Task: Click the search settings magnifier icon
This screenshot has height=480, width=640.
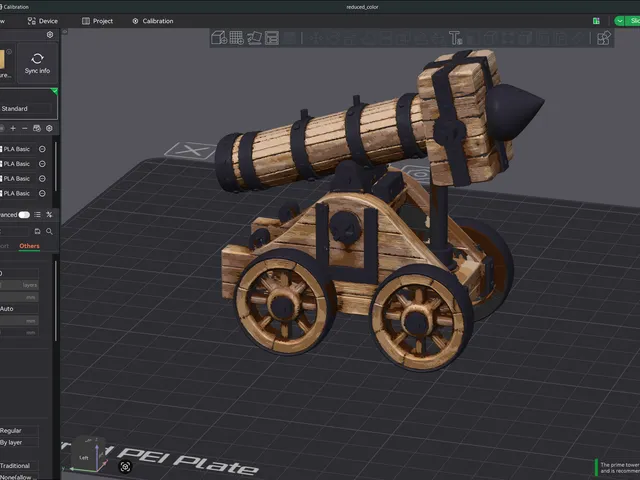Action: [x=49, y=231]
